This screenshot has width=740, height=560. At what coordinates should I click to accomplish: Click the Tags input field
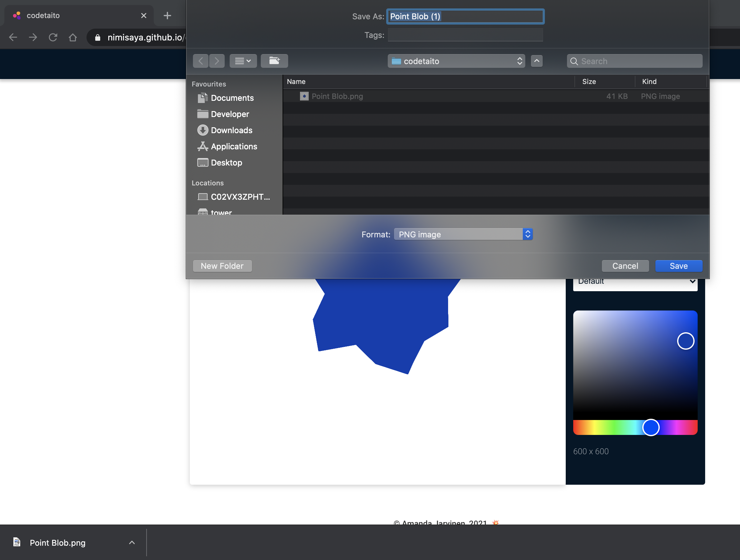point(465,35)
